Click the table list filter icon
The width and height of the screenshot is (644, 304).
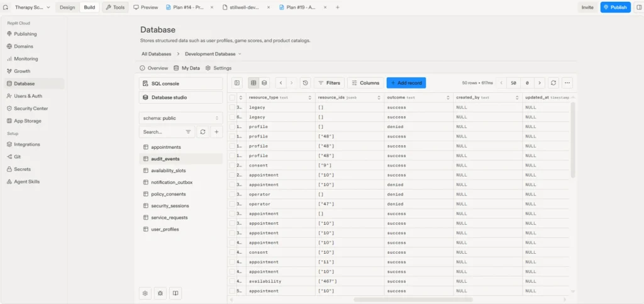tap(188, 132)
